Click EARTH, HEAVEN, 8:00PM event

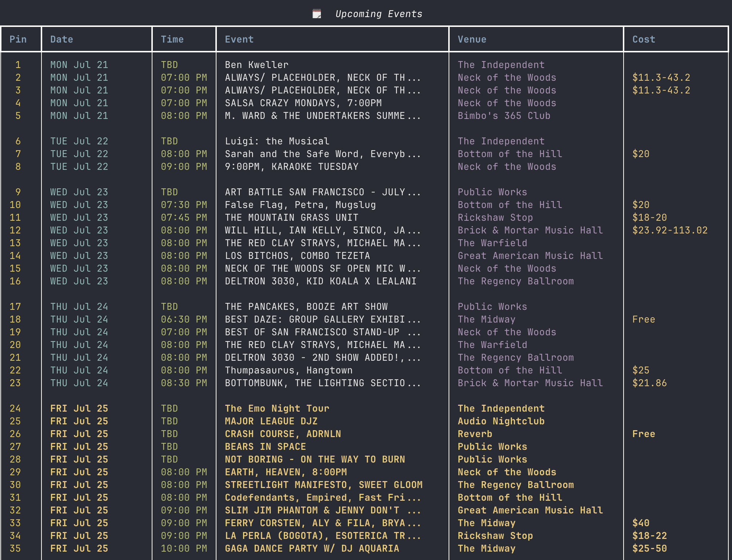click(x=286, y=472)
